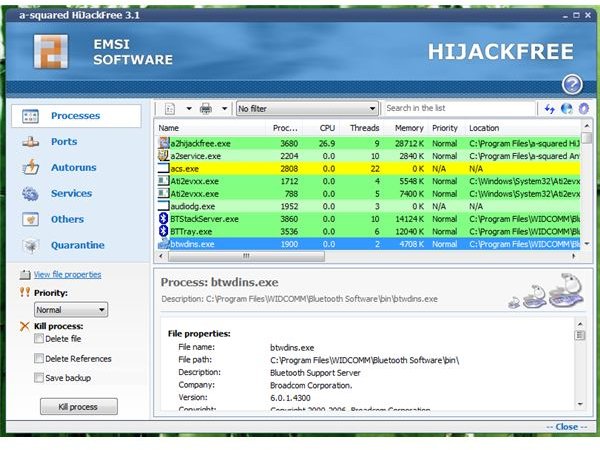Sort by the Location column header

[x=523, y=128]
